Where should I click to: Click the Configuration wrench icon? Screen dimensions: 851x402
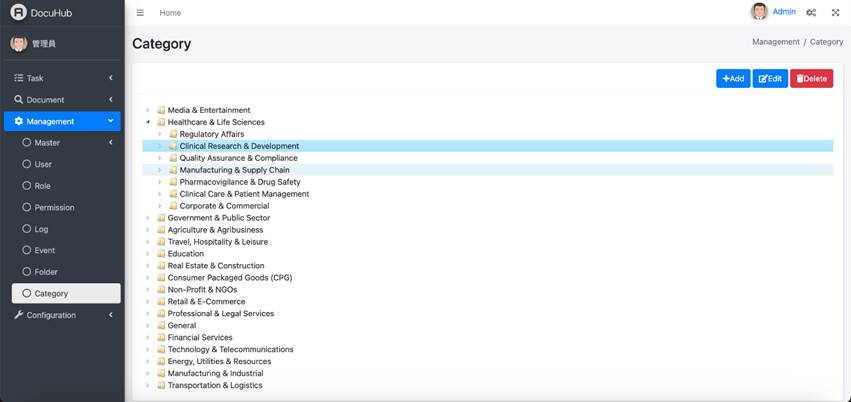tap(19, 315)
